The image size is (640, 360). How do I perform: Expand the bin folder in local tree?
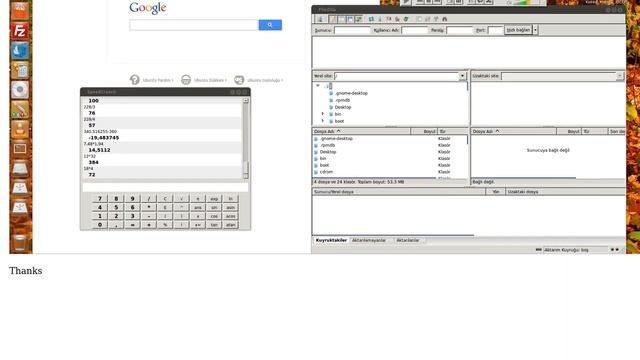click(322, 114)
